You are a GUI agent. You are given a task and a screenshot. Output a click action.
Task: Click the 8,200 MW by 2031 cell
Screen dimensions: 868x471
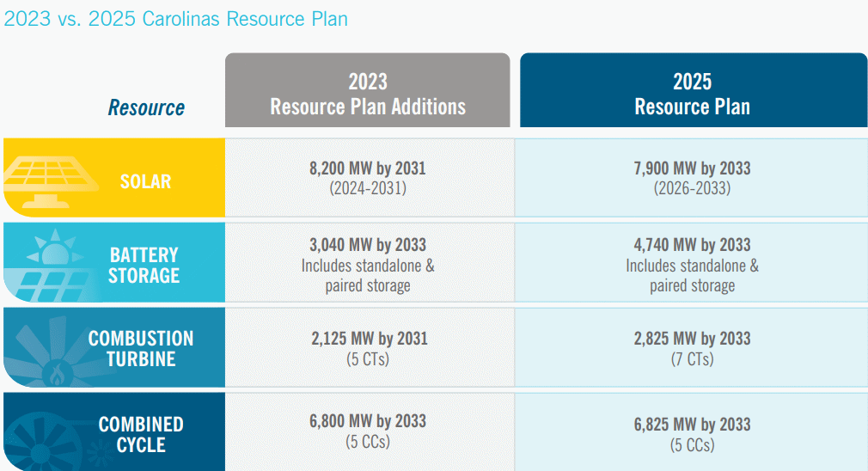point(367,177)
